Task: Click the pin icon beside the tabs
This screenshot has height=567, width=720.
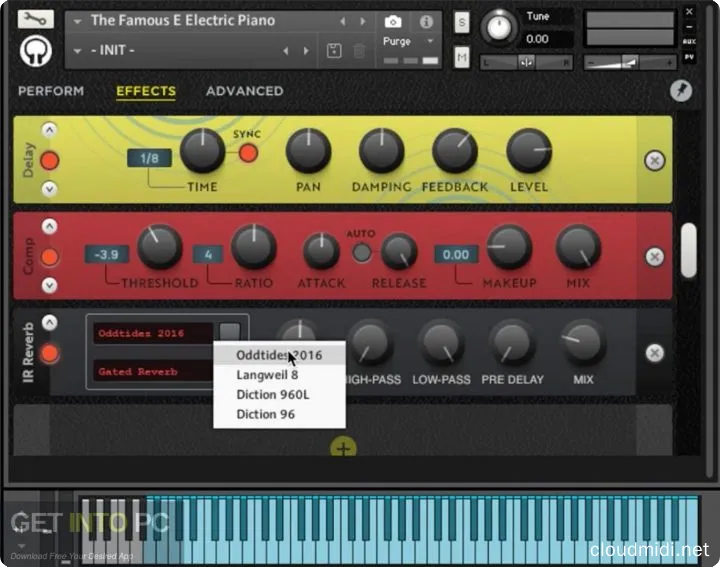Action: click(x=679, y=91)
